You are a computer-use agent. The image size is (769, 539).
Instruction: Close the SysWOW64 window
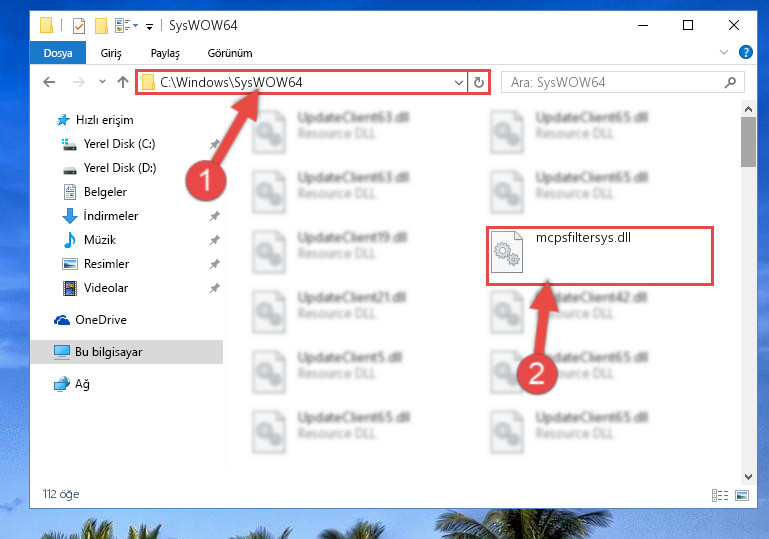[734, 25]
